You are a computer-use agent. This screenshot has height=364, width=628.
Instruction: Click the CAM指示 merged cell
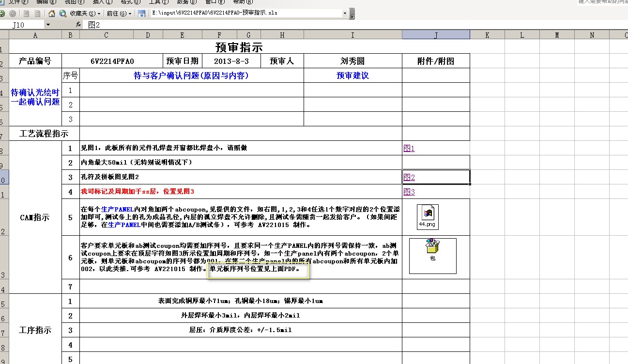pos(35,217)
